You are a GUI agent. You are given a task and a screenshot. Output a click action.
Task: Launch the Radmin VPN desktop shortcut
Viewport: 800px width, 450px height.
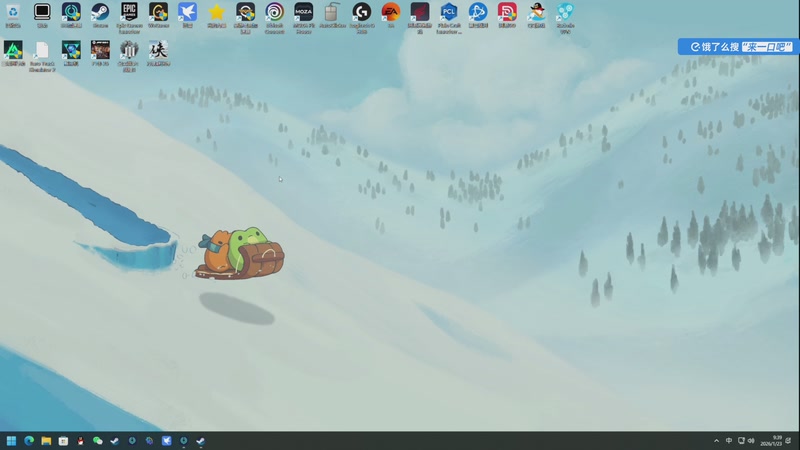point(565,18)
